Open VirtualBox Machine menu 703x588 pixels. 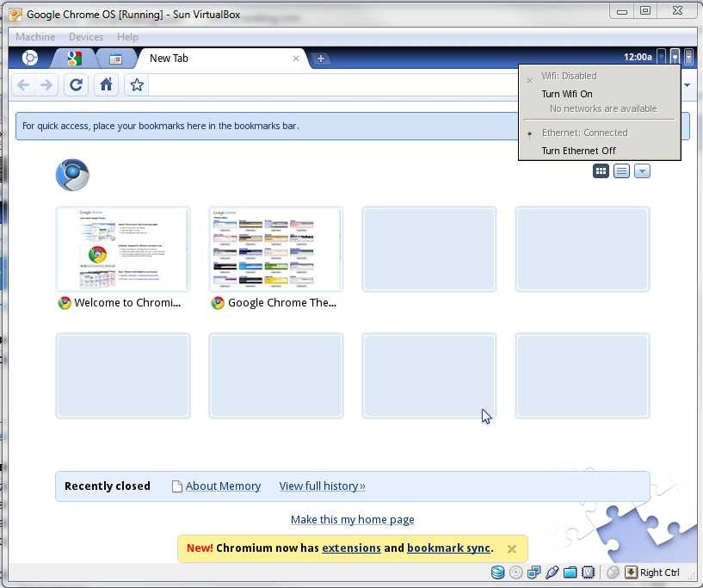click(35, 37)
